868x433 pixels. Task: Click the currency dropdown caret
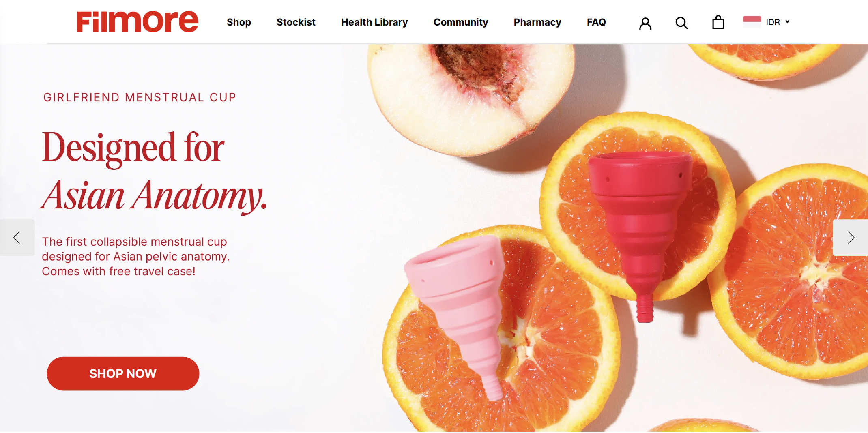pos(787,22)
